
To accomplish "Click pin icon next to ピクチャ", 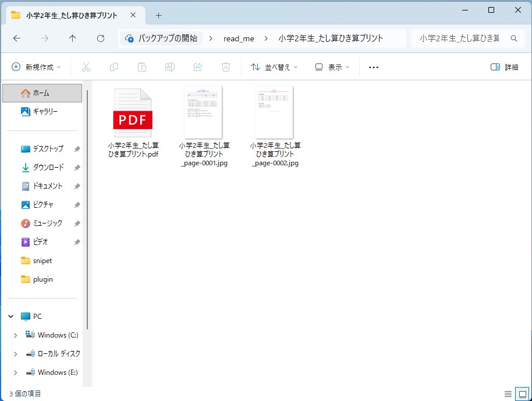I will 77,205.
